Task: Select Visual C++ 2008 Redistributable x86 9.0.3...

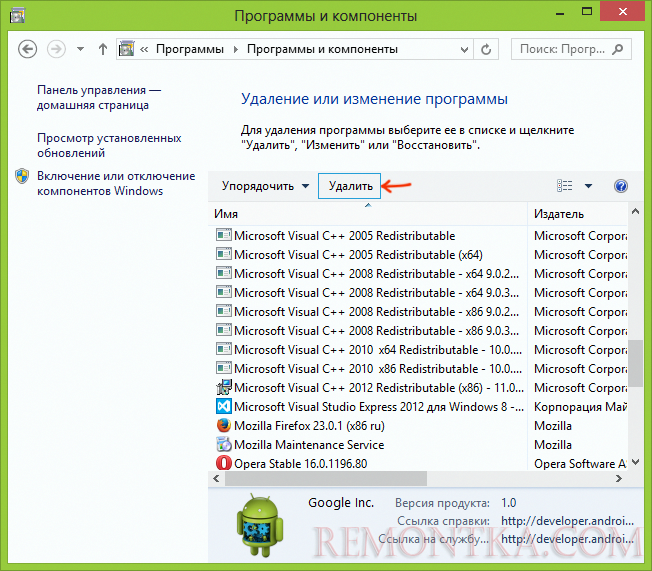Action: tap(377, 331)
